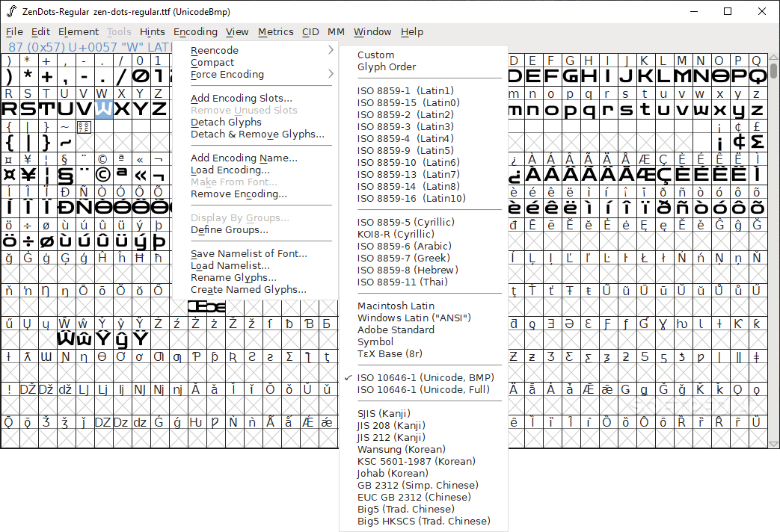Reencode to ISO 8859-2 (Latin2)
Viewport: 780px width, 532px height.
(x=405, y=114)
